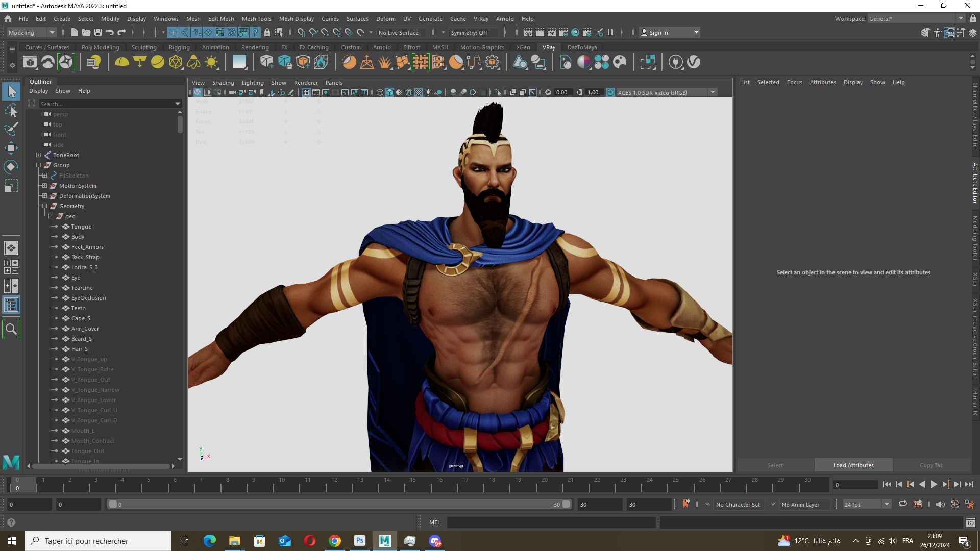
Task: Open the outliner search magnifier icon
Action: click(x=11, y=329)
